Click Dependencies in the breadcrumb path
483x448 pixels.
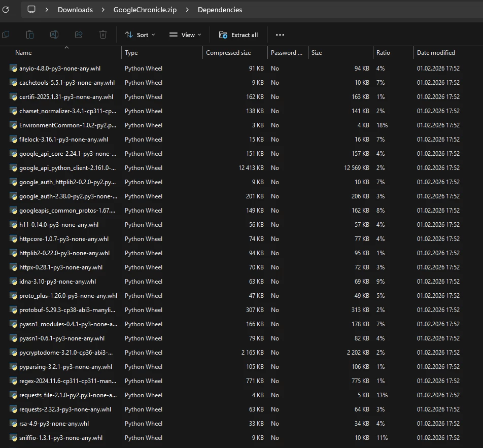pyautogui.click(x=220, y=10)
